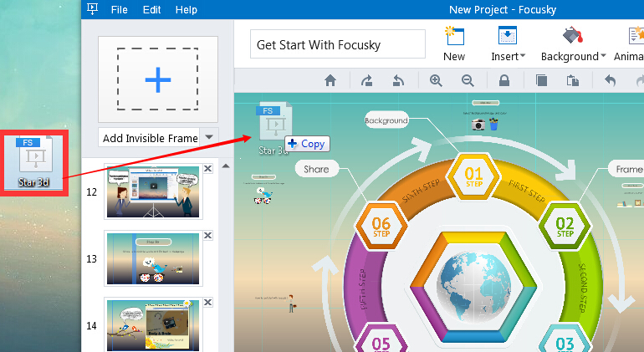Image resolution: width=644 pixels, height=352 pixels.
Task: Click the zoom in magnifier icon
Action: [436, 80]
